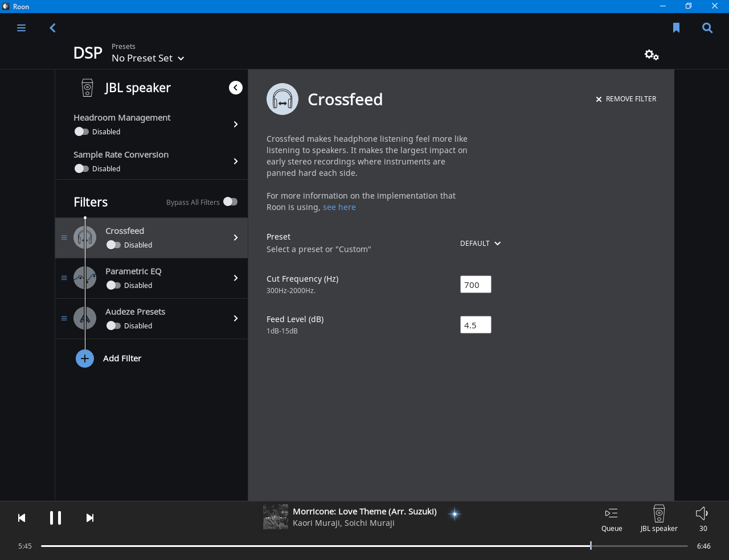
Task: Minimize the Roon window
Action: tap(663, 6)
